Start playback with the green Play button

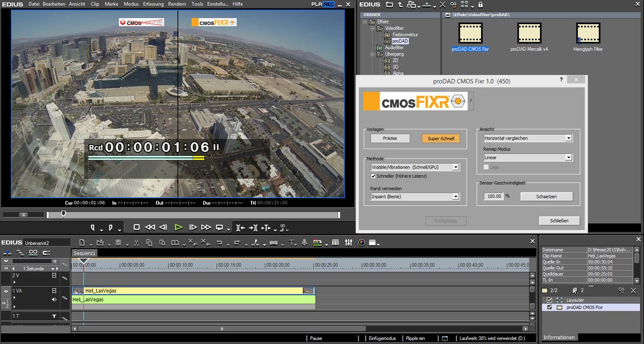(x=178, y=227)
